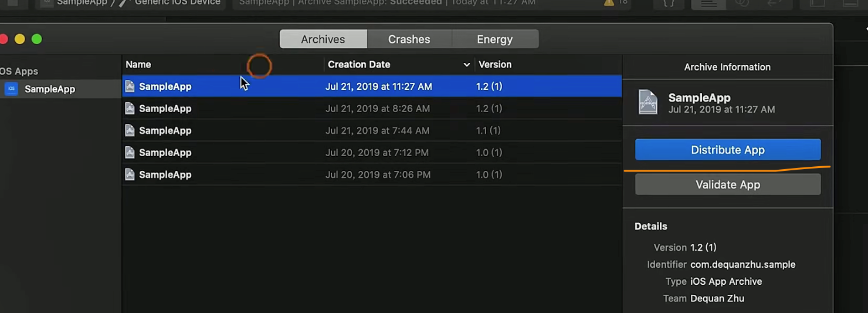Open the Generic iOS Device destination selector

click(x=177, y=3)
